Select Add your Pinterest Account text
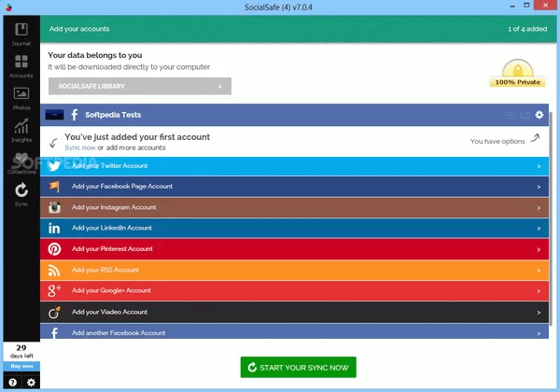The width and height of the screenshot is (560, 392). pyautogui.click(x=112, y=248)
